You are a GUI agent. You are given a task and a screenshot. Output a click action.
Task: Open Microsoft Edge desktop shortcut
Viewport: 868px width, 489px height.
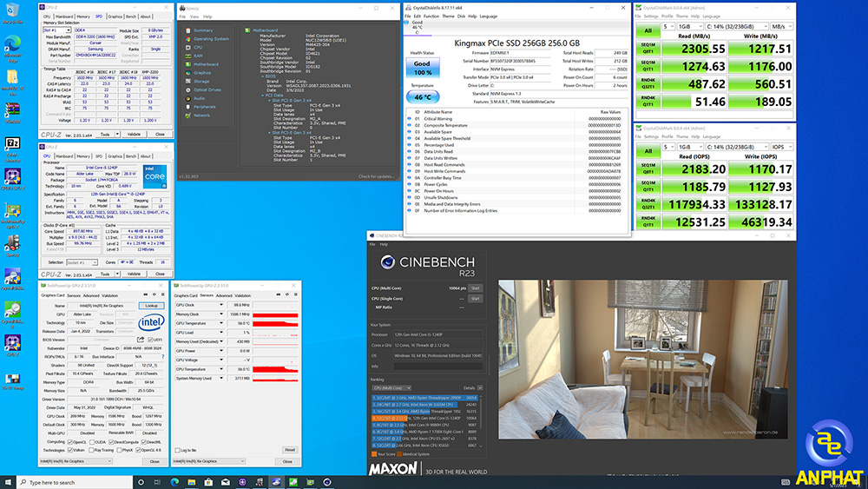pos(12,49)
